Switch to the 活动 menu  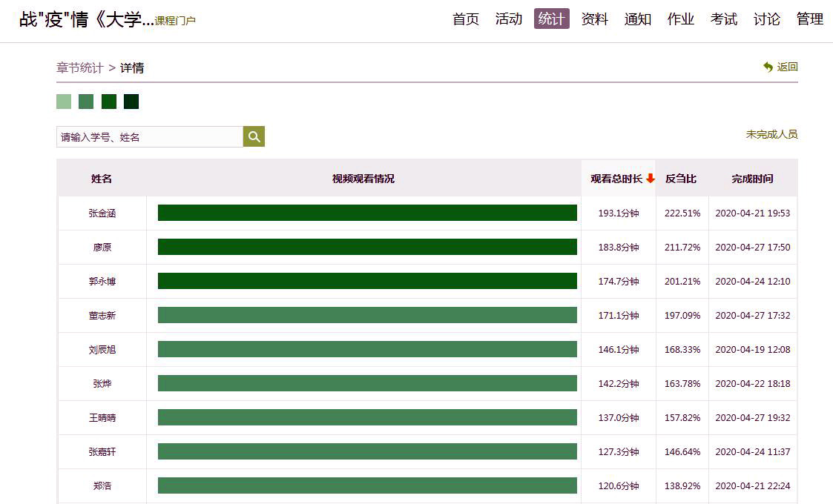(509, 19)
